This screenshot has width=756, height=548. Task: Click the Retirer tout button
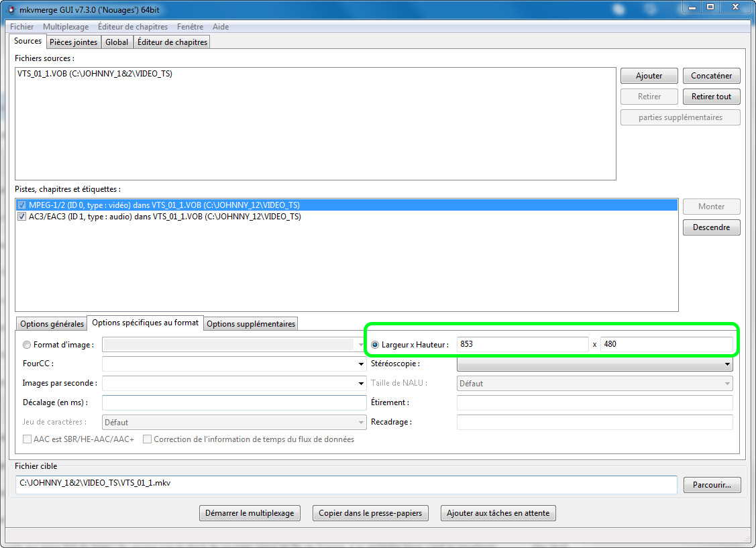pyautogui.click(x=711, y=97)
